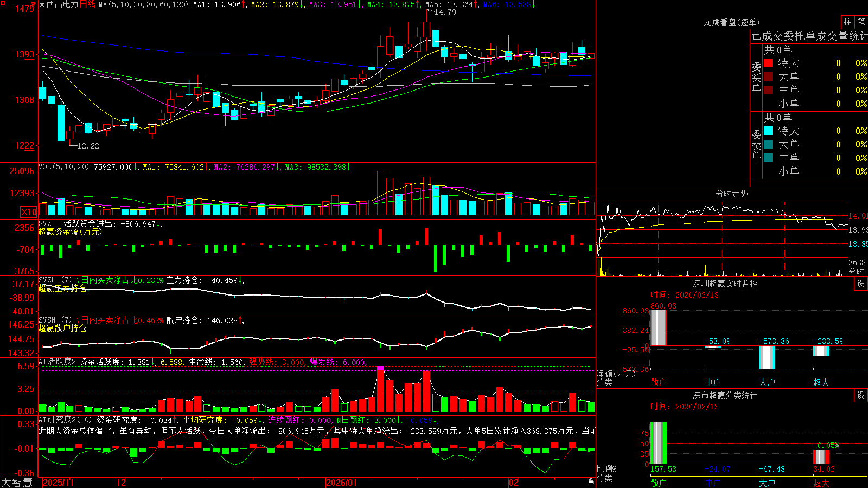Switch 龙虎看盘 to 柱 bar mode
This screenshot has height=488, width=868.
[x=847, y=22]
